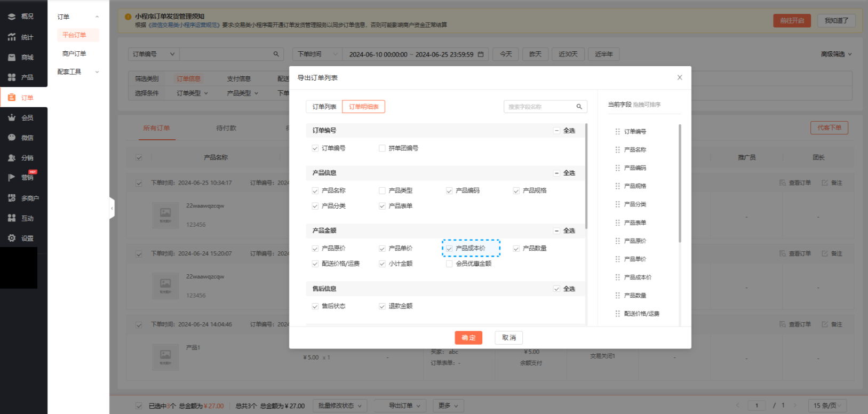Open the 概况 overview sidebar icon
Screen dimensions: 868x414
[x=11, y=17]
